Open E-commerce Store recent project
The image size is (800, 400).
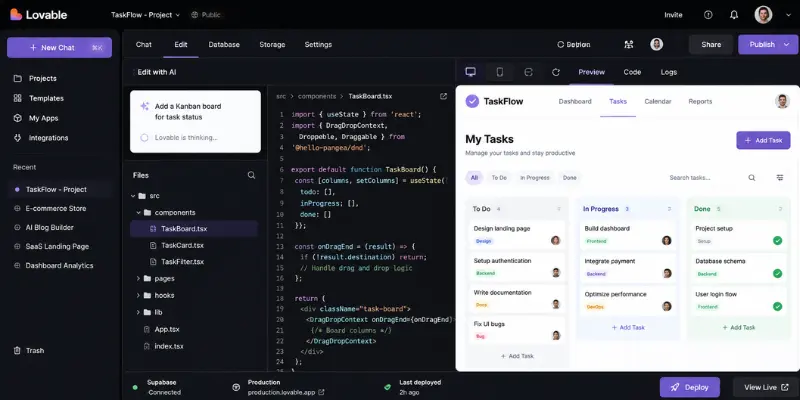(56, 208)
